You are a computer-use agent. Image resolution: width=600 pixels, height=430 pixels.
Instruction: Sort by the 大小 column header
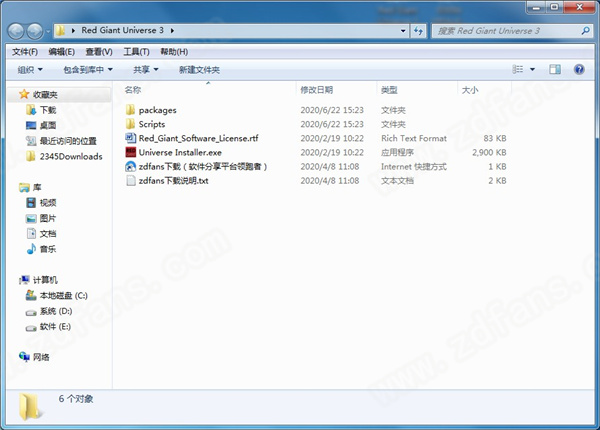click(x=470, y=90)
